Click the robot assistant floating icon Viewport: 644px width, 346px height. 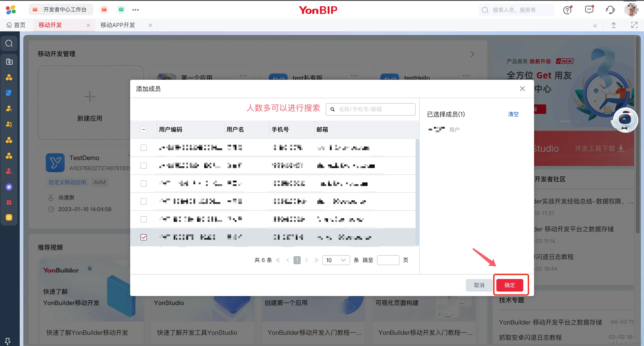(x=624, y=120)
